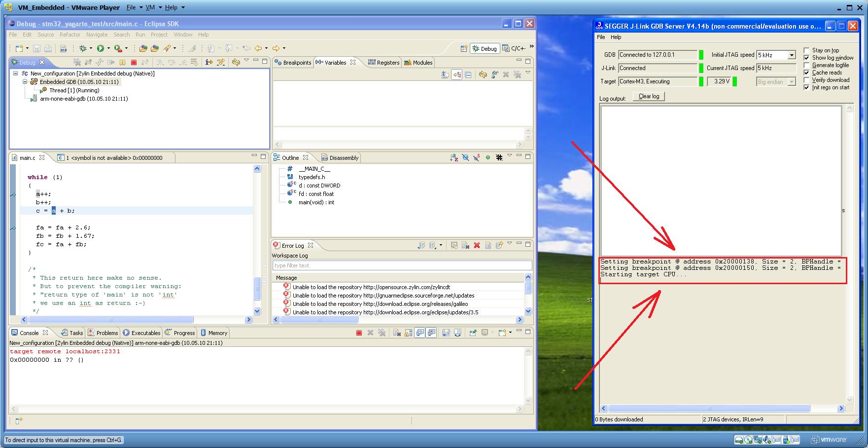
Task: Switch to the Breakpoints tab
Action: click(293, 63)
